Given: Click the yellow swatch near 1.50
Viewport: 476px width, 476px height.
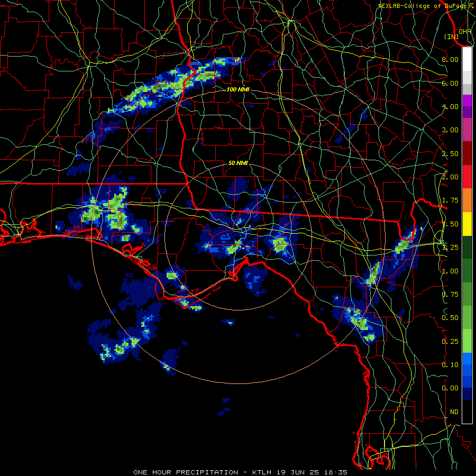Looking at the screenshot, I should click(x=467, y=224).
